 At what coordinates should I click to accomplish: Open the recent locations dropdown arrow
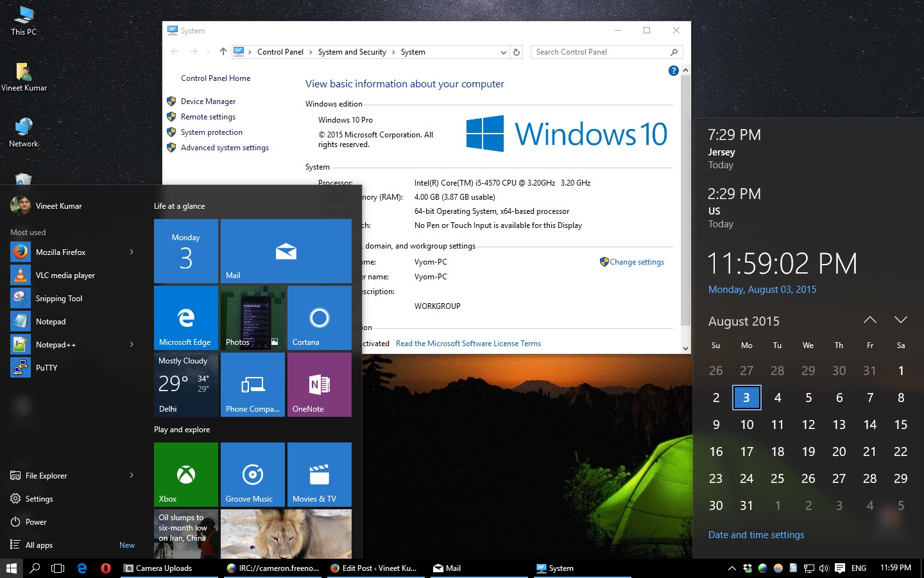(x=209, y=52)
